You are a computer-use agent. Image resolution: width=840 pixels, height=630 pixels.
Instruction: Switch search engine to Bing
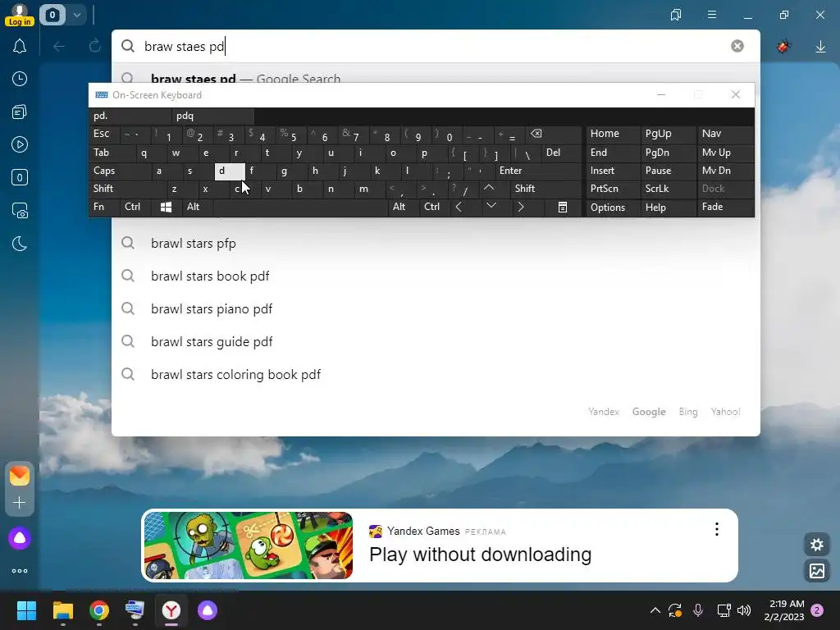click(x=688, y=412)
